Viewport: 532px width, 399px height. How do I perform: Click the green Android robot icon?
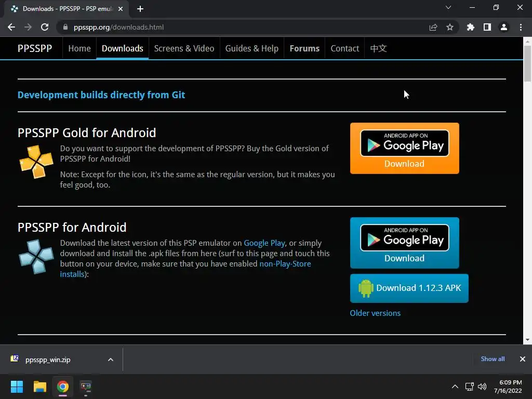(x=366, y=288)
